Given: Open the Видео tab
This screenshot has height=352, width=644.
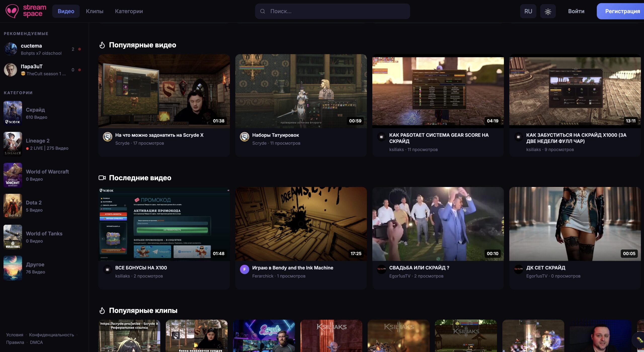Looking at the screenshot, I should (x=66, y=11).
